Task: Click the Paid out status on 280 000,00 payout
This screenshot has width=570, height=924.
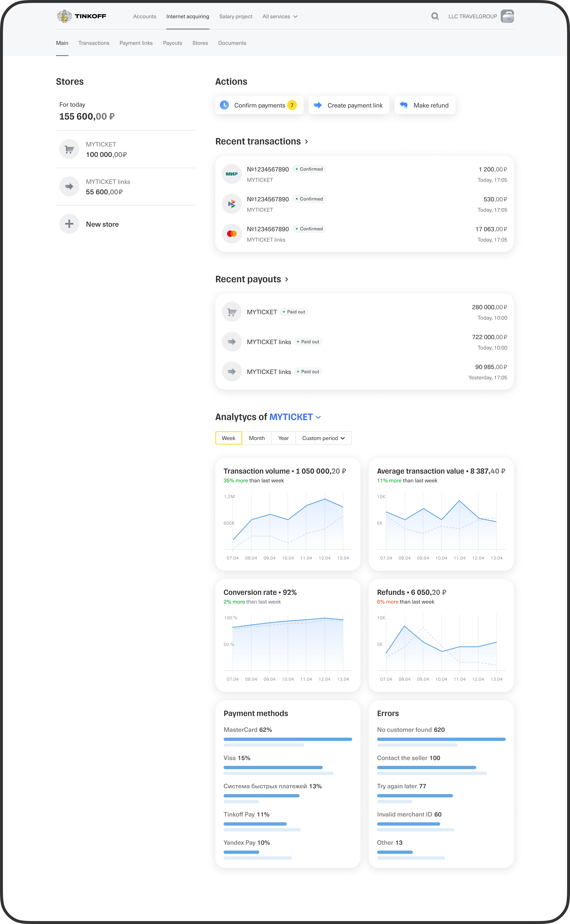Action: [294, 312]
